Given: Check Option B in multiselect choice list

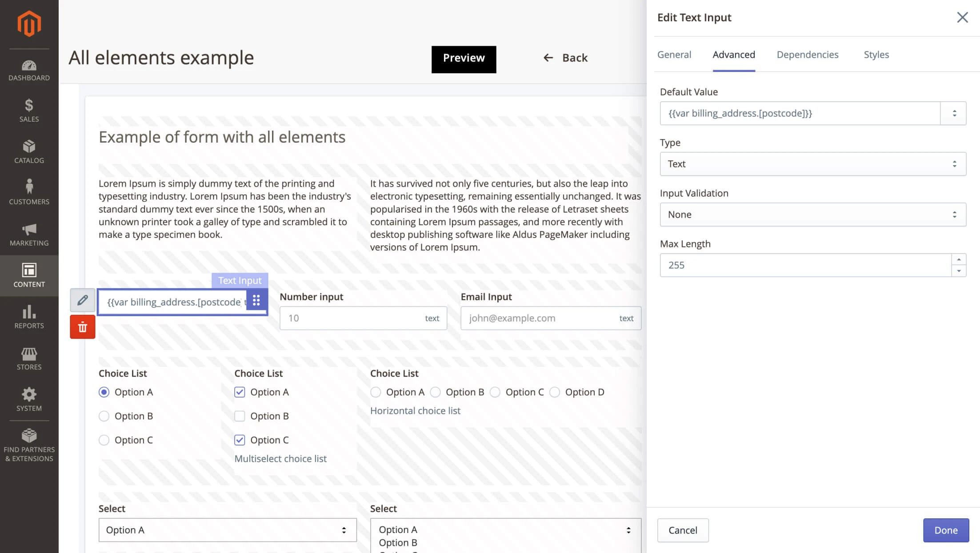Looking at the screenshot, I should coord(240,416).
